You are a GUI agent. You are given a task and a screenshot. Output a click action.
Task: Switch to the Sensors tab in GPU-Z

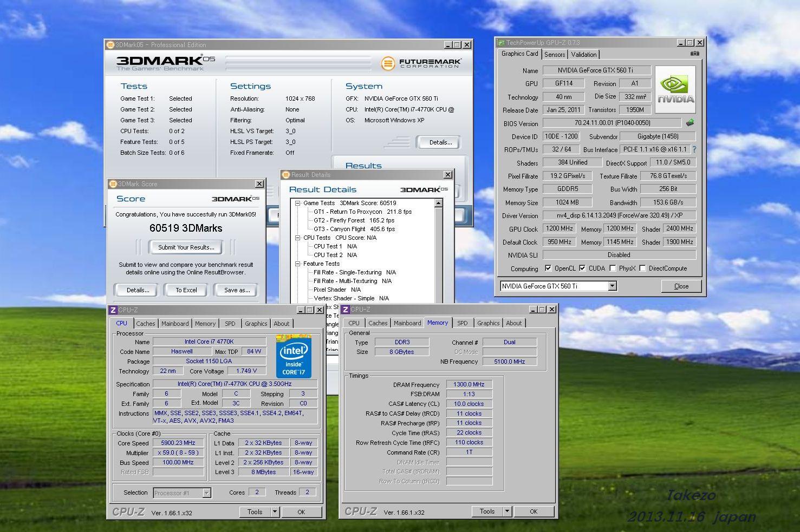(x=555, y=55)
